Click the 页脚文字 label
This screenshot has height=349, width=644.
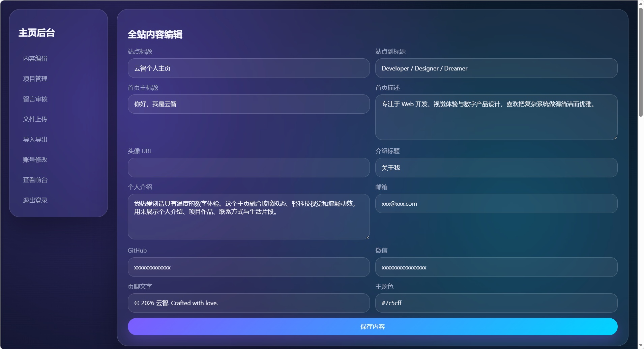click(140, 286)
